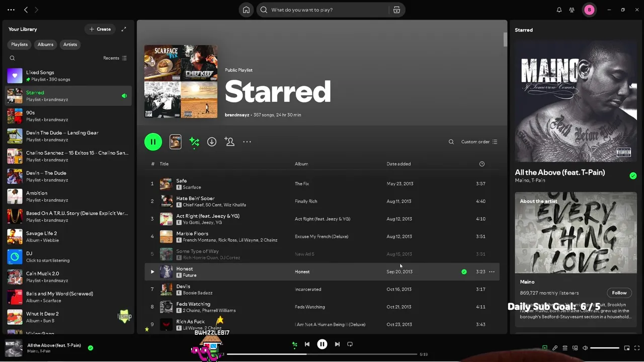Sort by duration clock column header
This screenshot has width=644, height=362.
click(x=482, y=164)
